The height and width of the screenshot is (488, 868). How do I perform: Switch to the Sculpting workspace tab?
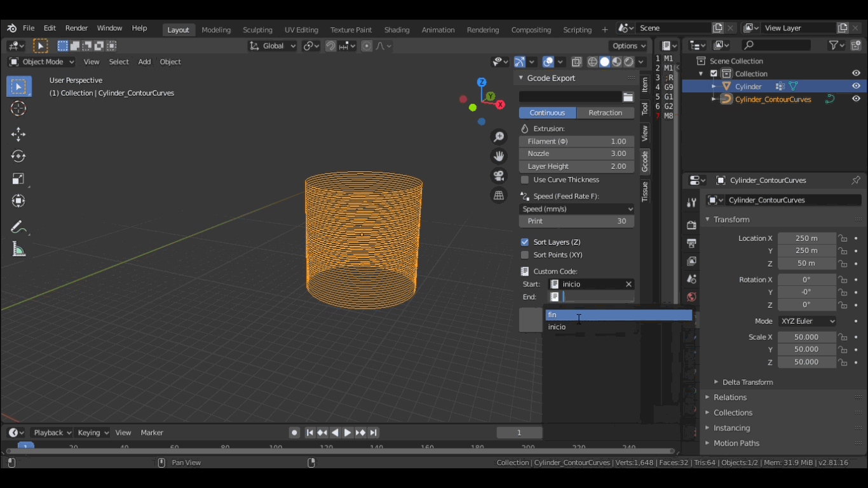257,30
